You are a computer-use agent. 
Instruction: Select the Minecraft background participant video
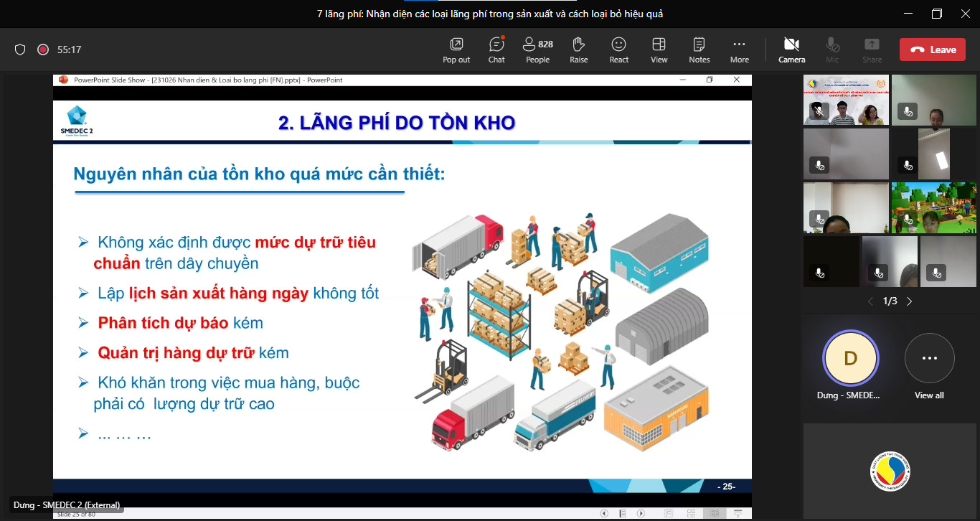click(x=933, y=207)
